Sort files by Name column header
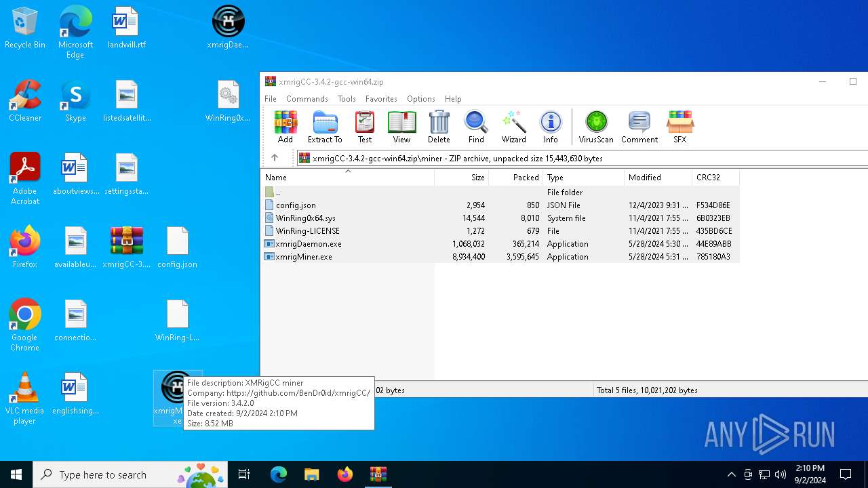 (x=348, y=178)
